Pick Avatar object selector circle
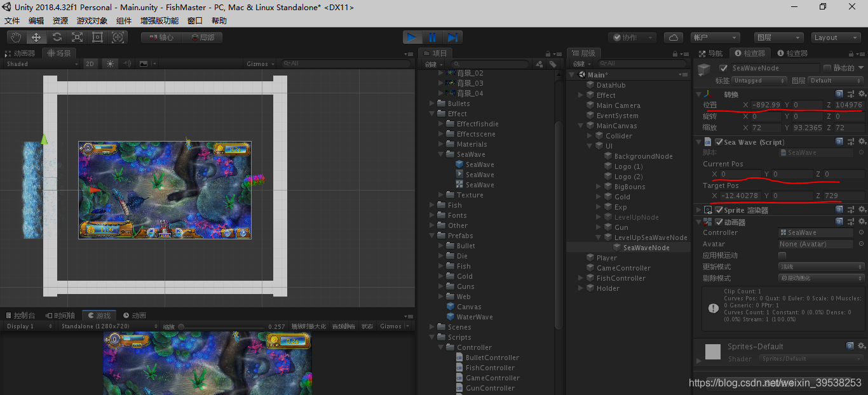Viewport: 868px width, 395px height. [861, 244]
